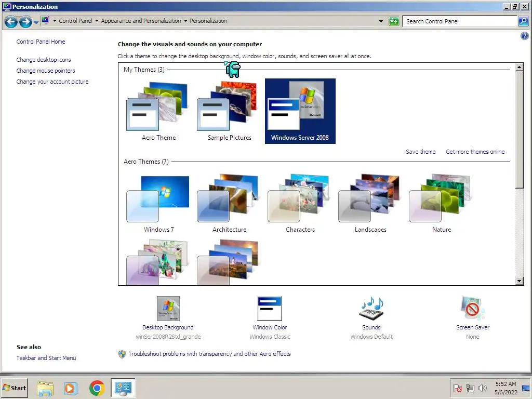Select the Windows Server 2008 theme
Image resolution: width=532 pixels, height=399 pixels.
click(300, 111)
